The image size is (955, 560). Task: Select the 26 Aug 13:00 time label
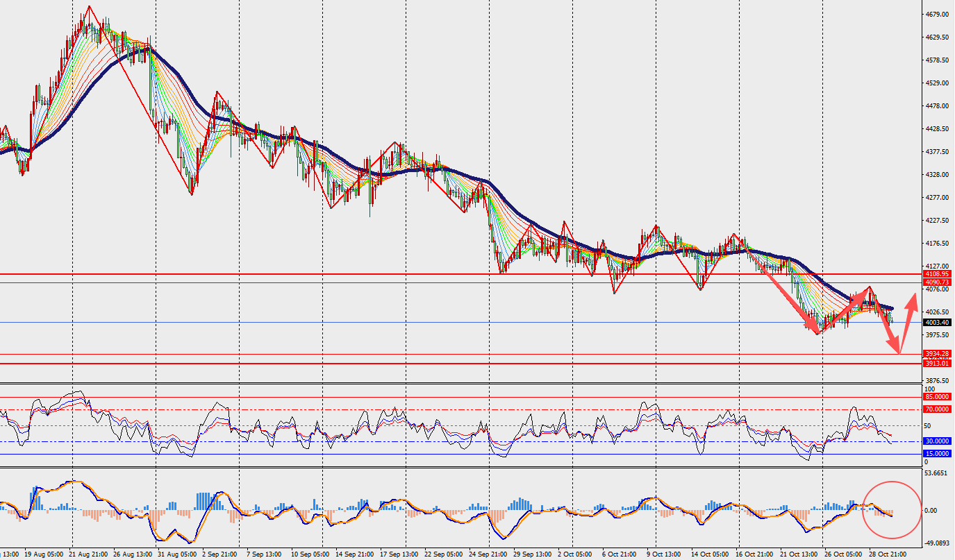pos(131,554)
